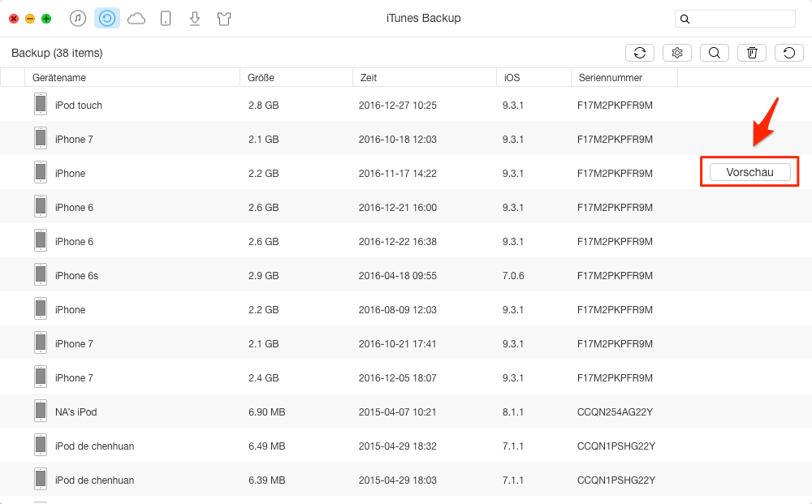Viewport: 812px width, 504px height.
Task: Click the sync refresh button with two arrows
Action: (640, 53)
